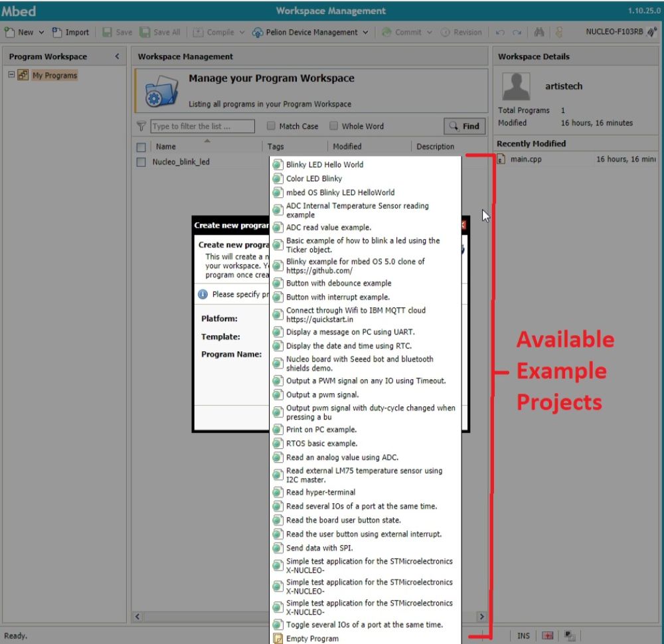Pick Toggle several IOs of a port
This screenshot has height=644, width=664.
pyautogui.click(x=365, y=625)
